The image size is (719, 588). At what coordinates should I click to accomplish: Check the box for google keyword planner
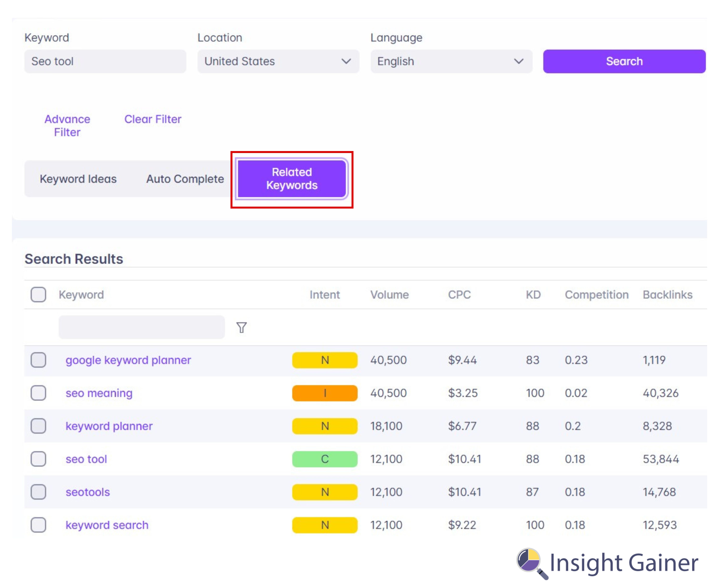[38, 360]
